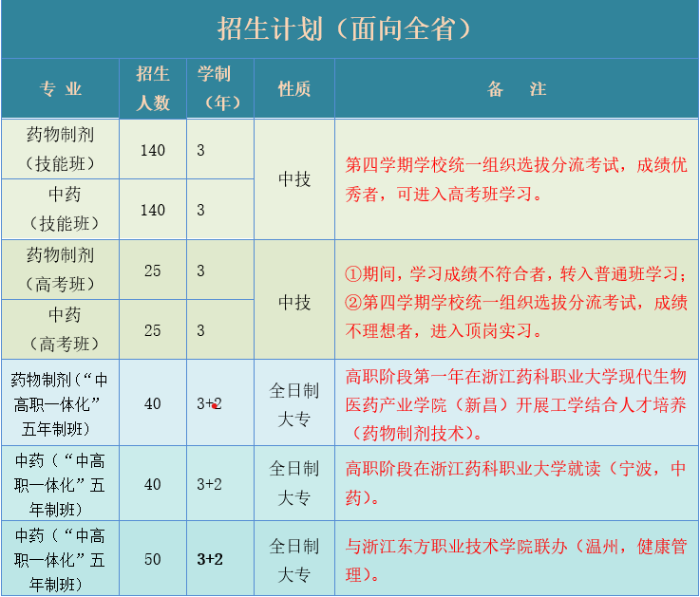The width and height of the screenshot is (700, 597).
Task: Click the 中技 cell for the 高考班 rows
Action: coord(293,302)
